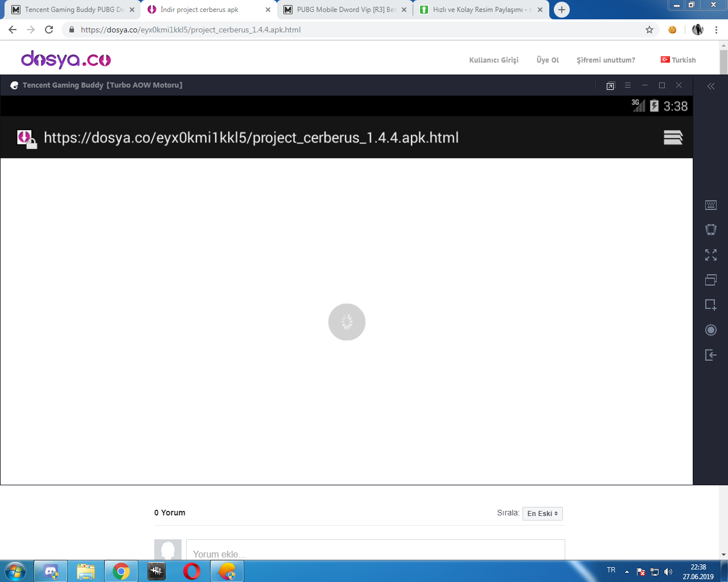Screen dimensions: 728x582
Task: Click the pop-out window icon in emulator title bar
Action: pos(610,86)
